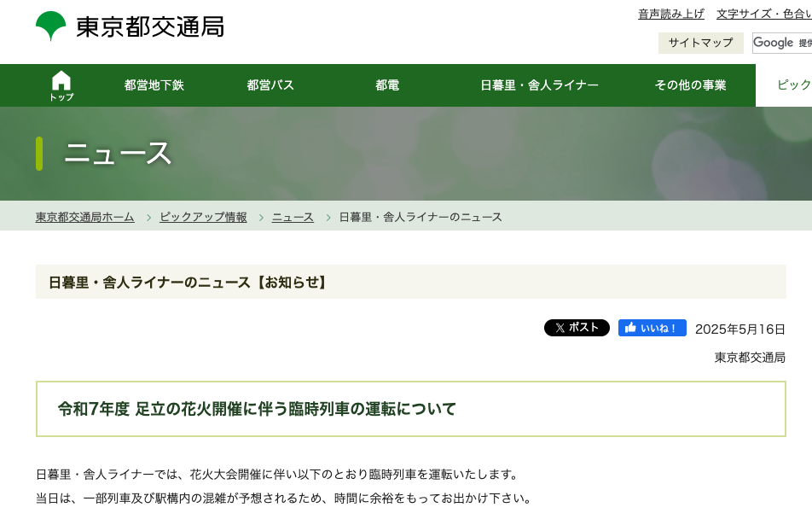Click the X ポスト share button
Screen dimensions: 812x525
point(577,328)
